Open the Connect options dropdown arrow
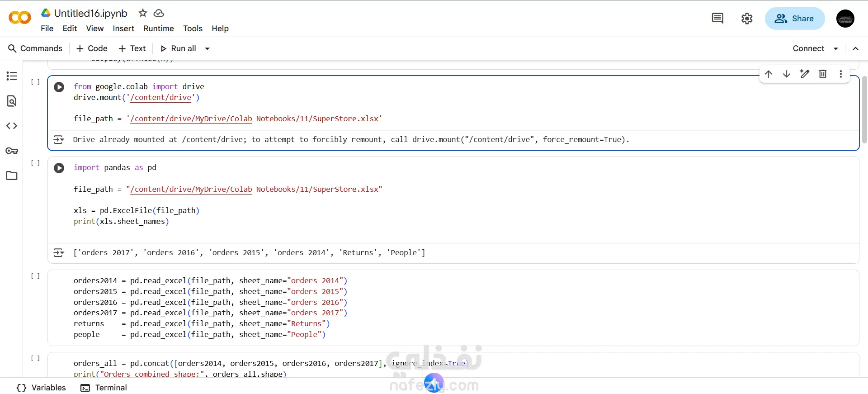868x394 pixels. [836, 48]
